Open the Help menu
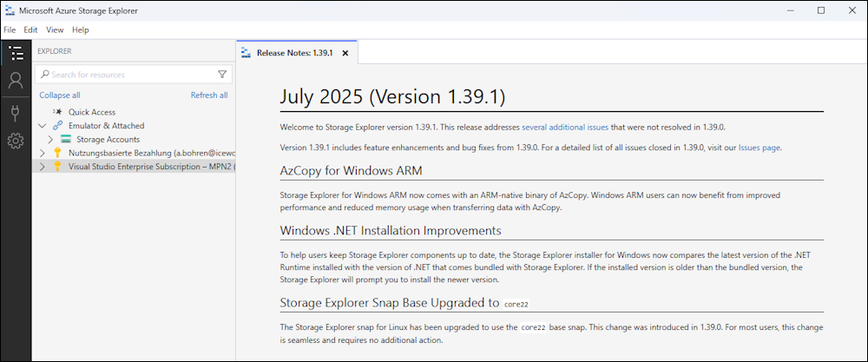 pos(80,30)
